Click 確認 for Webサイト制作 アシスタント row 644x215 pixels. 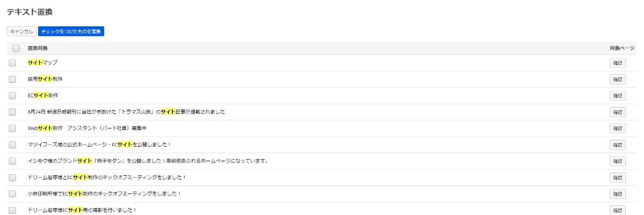tap(617, 128)
